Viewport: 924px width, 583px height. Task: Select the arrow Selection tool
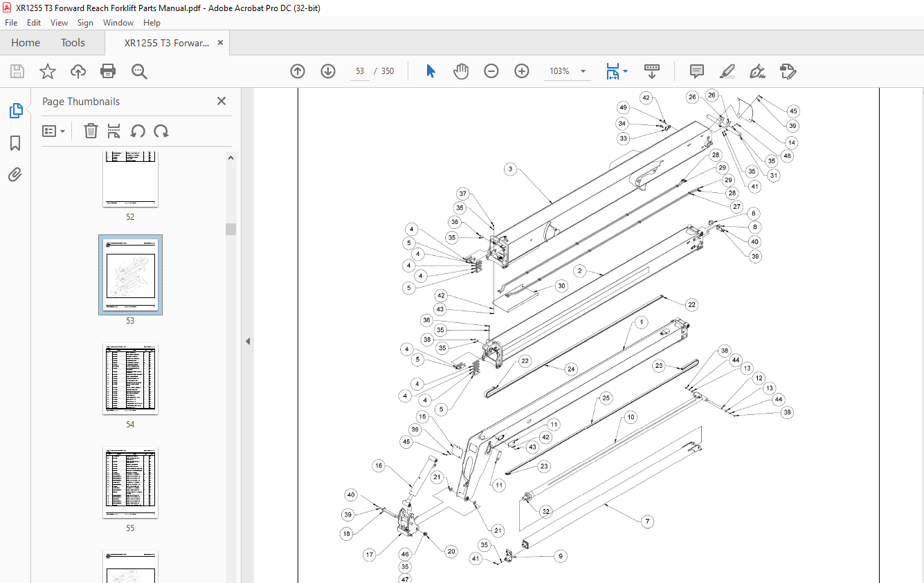431,71
